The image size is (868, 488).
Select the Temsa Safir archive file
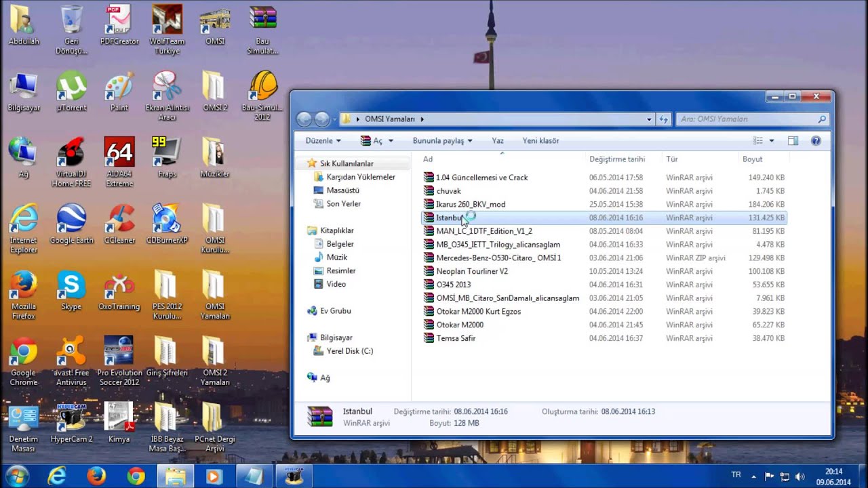pyautogui.click(x=604, y=338)
